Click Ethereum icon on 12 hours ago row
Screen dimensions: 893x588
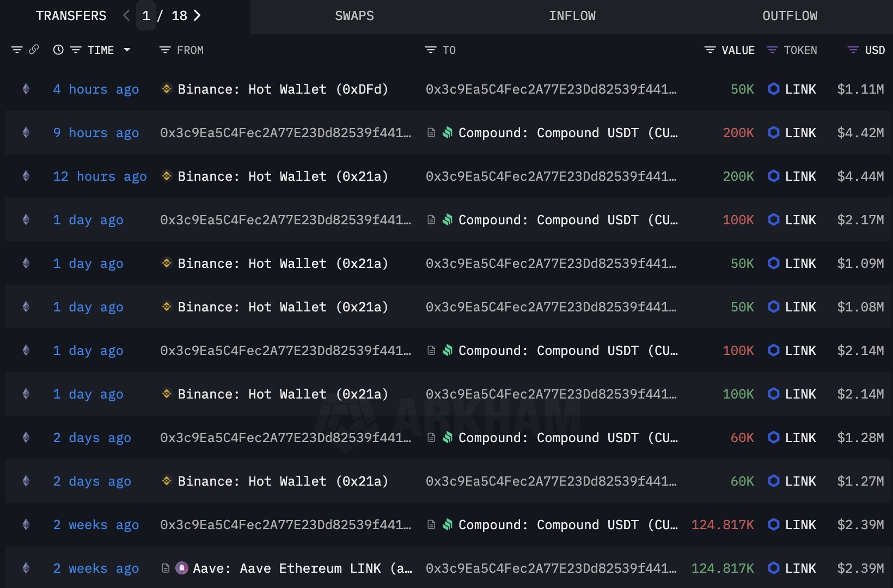click(x=26, y=176)
